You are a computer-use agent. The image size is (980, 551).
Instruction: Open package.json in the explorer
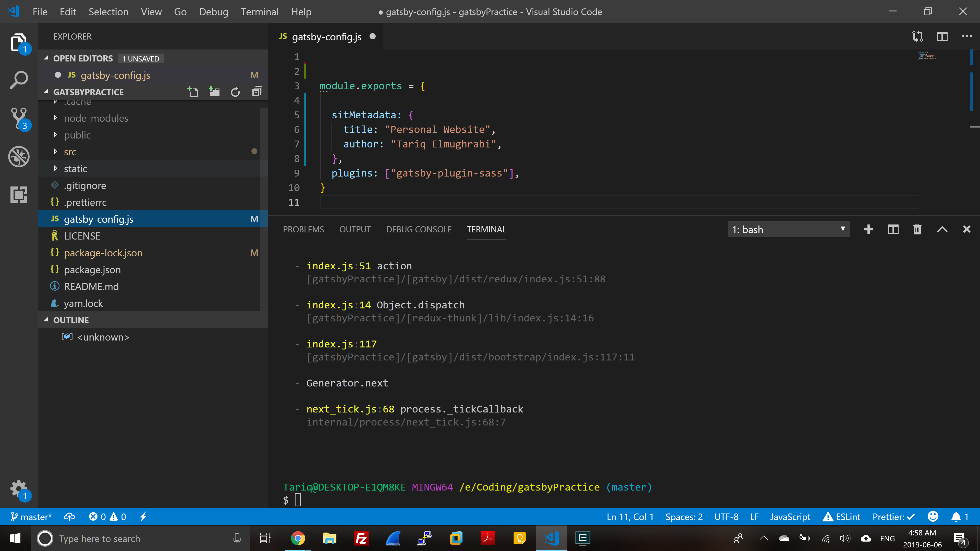pyautogui.click(x=92, y=270)
